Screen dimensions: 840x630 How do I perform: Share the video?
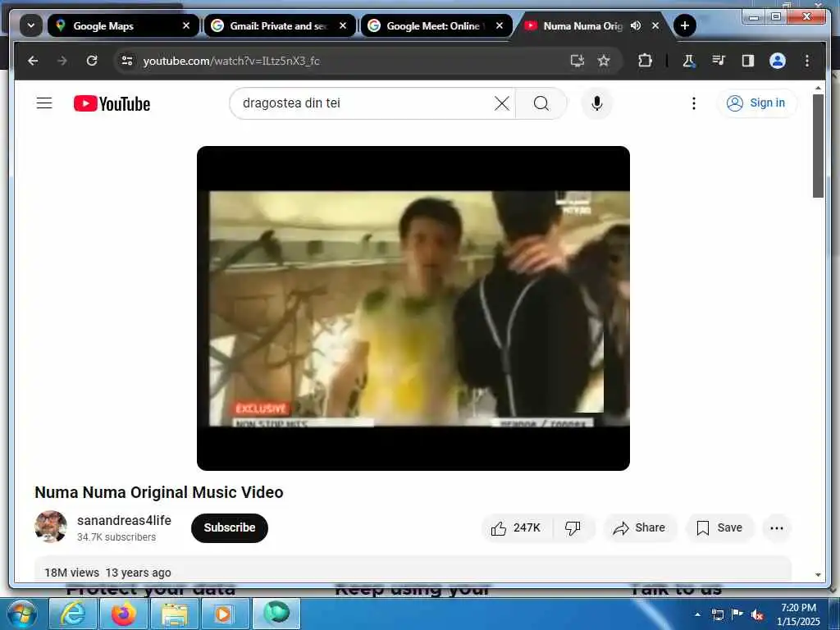640,527
